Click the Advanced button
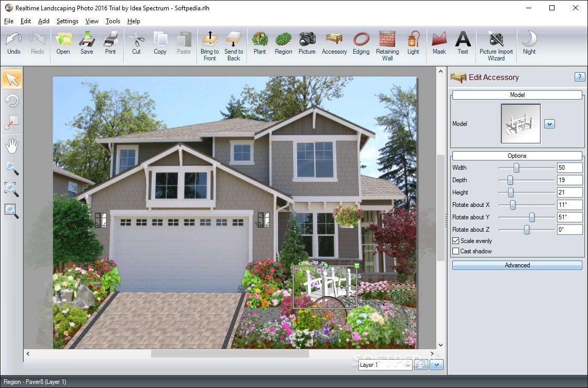 (x=517, y=265)
